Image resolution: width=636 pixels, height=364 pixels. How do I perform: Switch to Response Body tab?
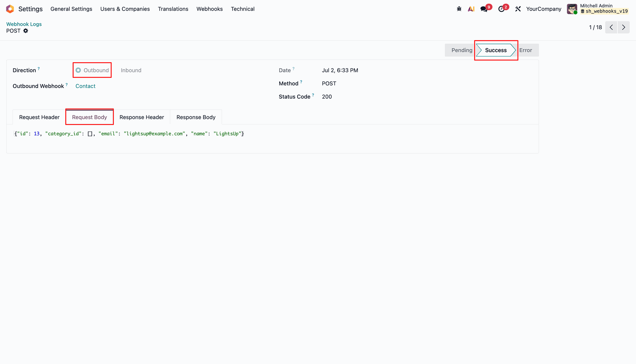pos(196,117)
